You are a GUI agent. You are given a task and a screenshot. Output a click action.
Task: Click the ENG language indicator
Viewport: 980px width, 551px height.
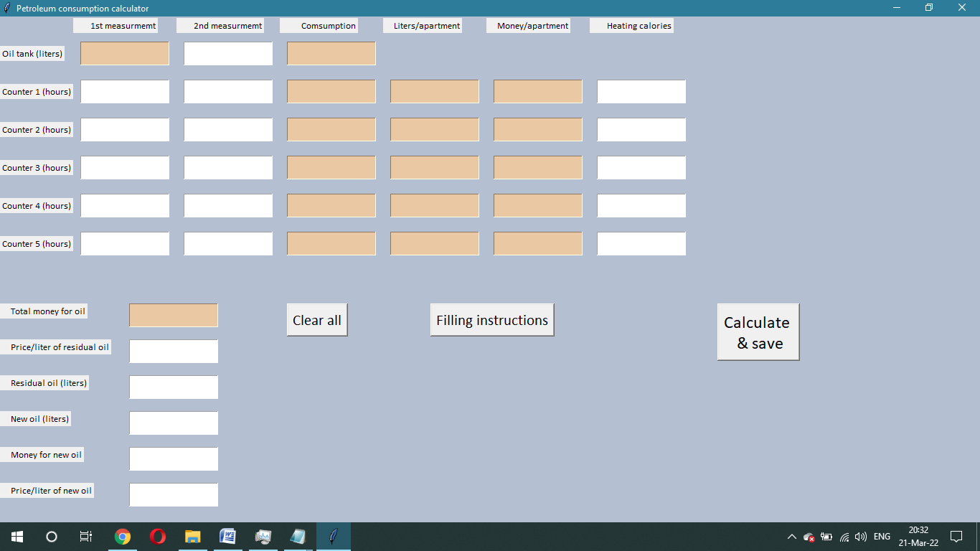(881, 536)
